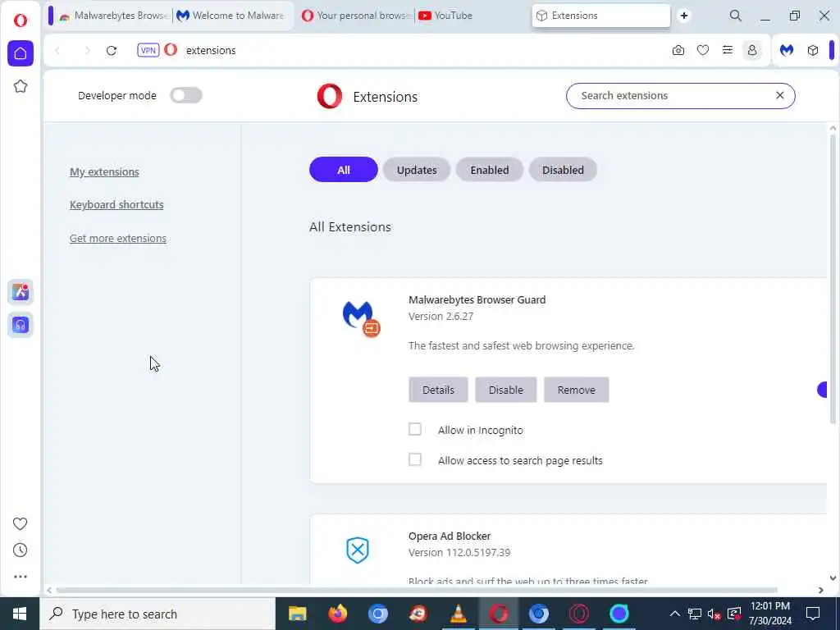Open the sidebar three-dots setup menu
Screen dimensions: 840x630
point(21,577)
